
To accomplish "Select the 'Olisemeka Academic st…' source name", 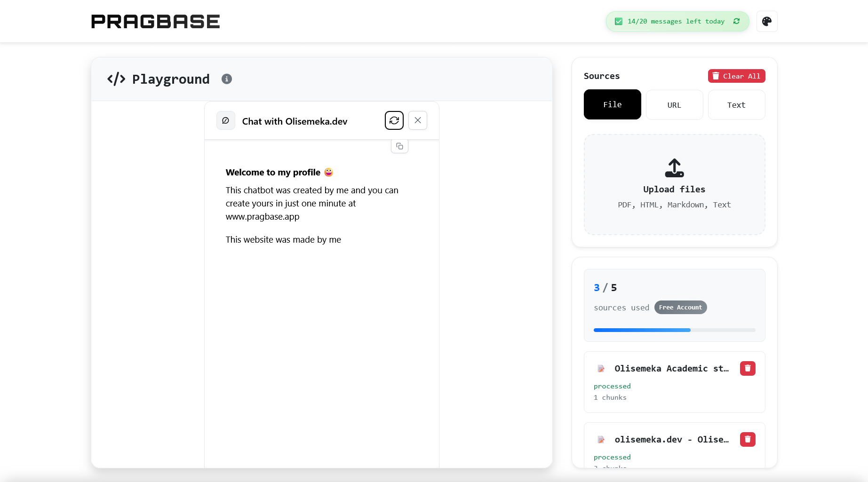I will (671, 369).
